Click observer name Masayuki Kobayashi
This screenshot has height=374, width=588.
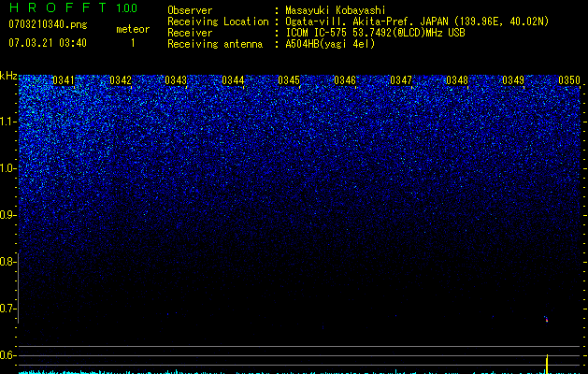click(x=336, y=10)
